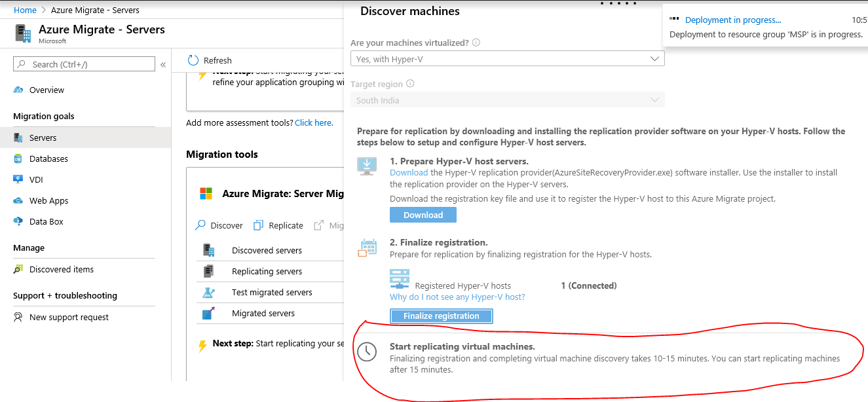
Task: Open the 'Yes, with Hyper-V' virtualization dropdown
Action: tap(508, 59)
